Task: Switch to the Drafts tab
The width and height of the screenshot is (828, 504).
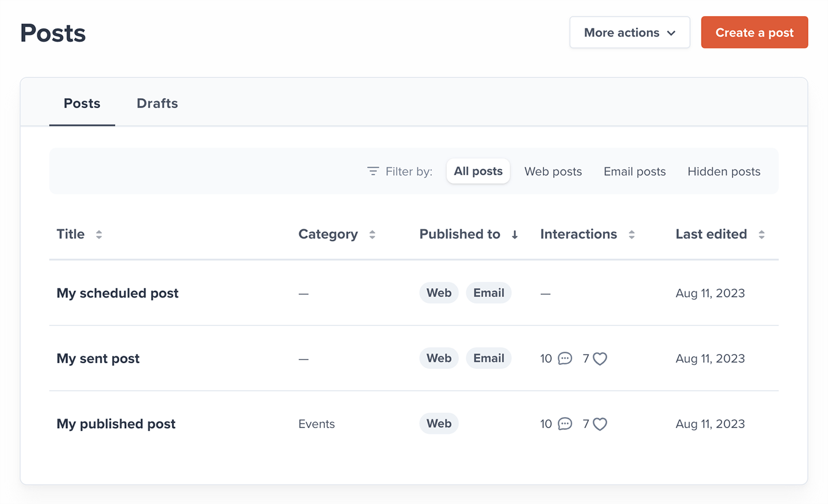Action: [157, 103]
